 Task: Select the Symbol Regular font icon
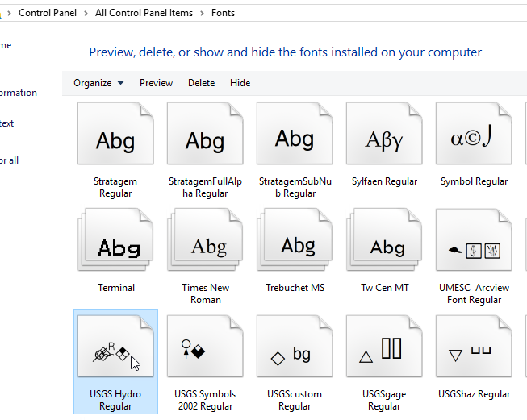point(474,133)
